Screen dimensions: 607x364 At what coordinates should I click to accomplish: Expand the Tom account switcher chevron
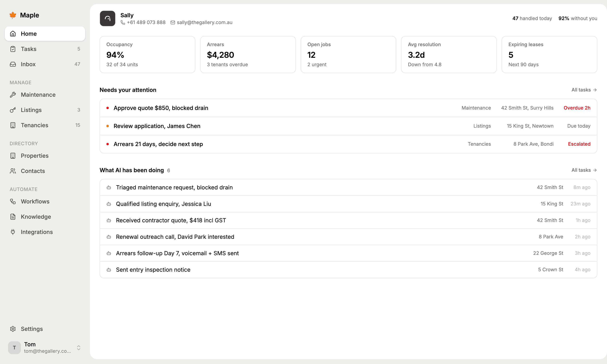[79, 347]
